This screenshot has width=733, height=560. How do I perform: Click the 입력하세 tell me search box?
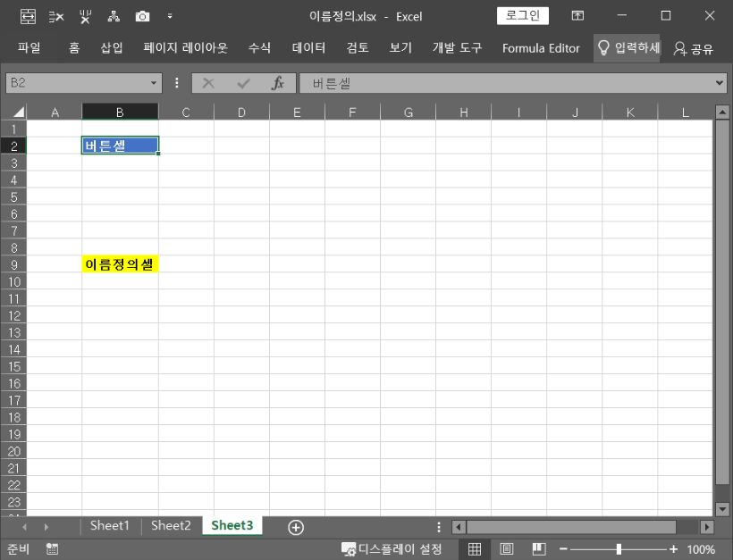pyautogui.click(x=627, y=48)
